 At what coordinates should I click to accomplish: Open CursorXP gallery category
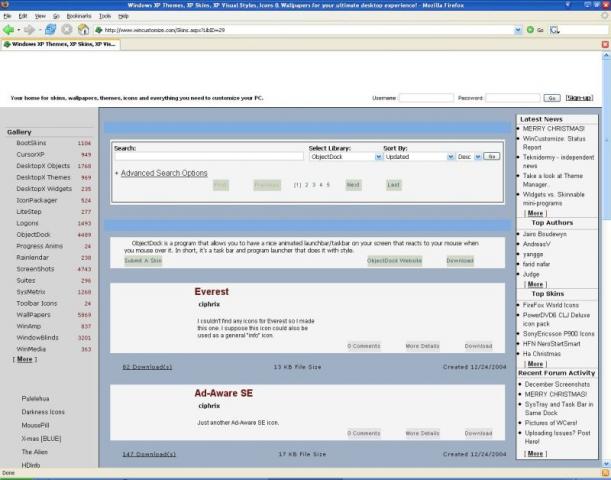pyautogui.click(x=30, y=154)
